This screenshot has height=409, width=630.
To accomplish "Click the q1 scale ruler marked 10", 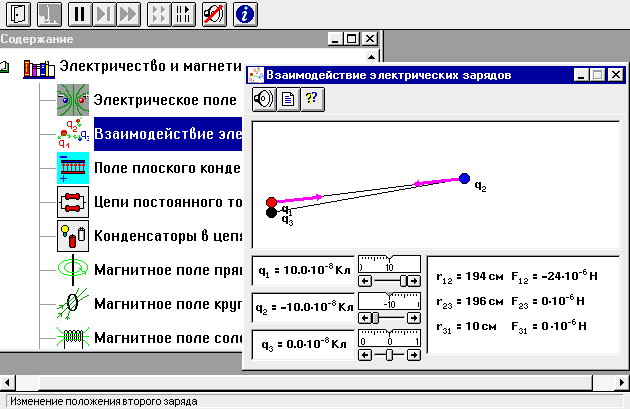I will coord(389,264).
